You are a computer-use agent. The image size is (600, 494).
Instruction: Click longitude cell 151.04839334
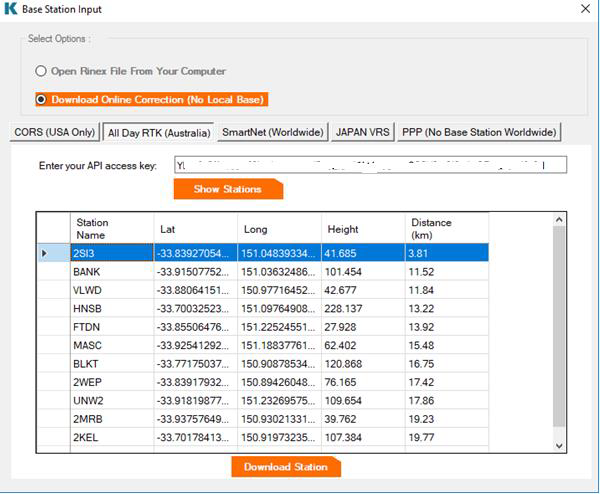click(279, 253)
